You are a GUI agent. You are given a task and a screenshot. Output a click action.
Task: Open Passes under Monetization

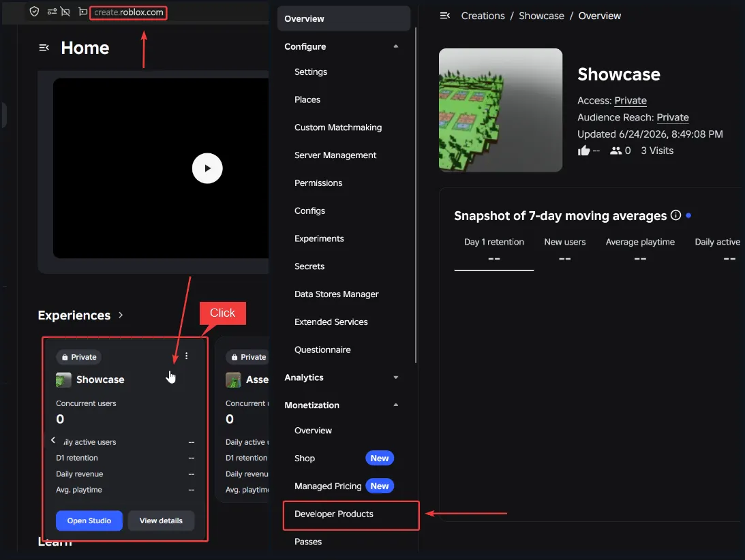(308, 542)
